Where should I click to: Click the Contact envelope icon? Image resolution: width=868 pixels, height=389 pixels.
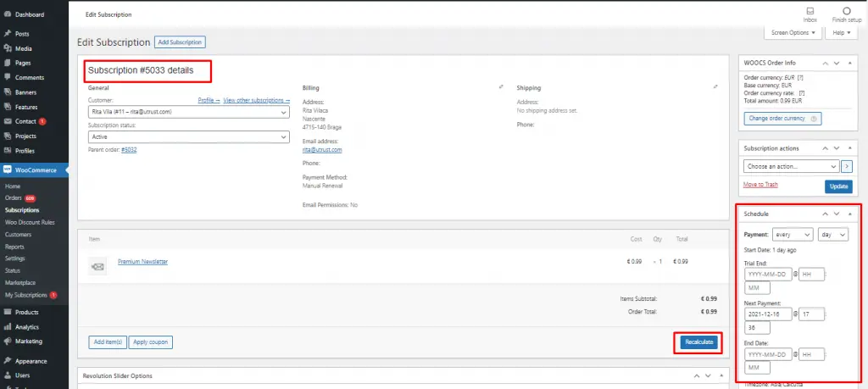[x=8, y=121]
